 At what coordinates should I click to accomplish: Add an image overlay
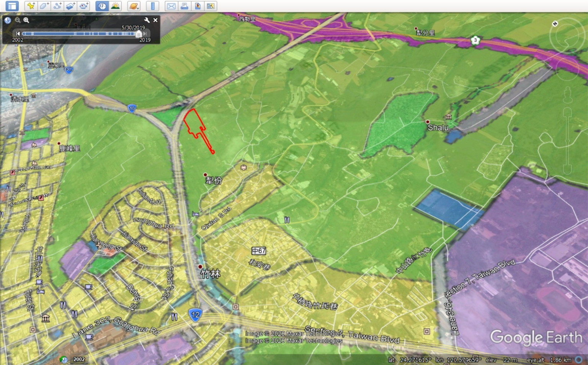point(70,6)
